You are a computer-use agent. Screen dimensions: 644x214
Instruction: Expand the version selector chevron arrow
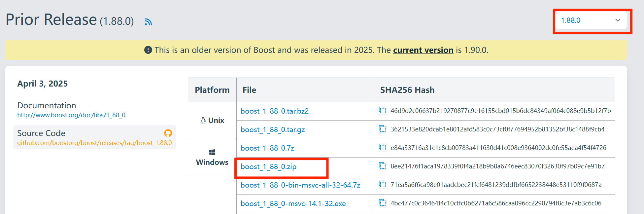click(618, 20)
